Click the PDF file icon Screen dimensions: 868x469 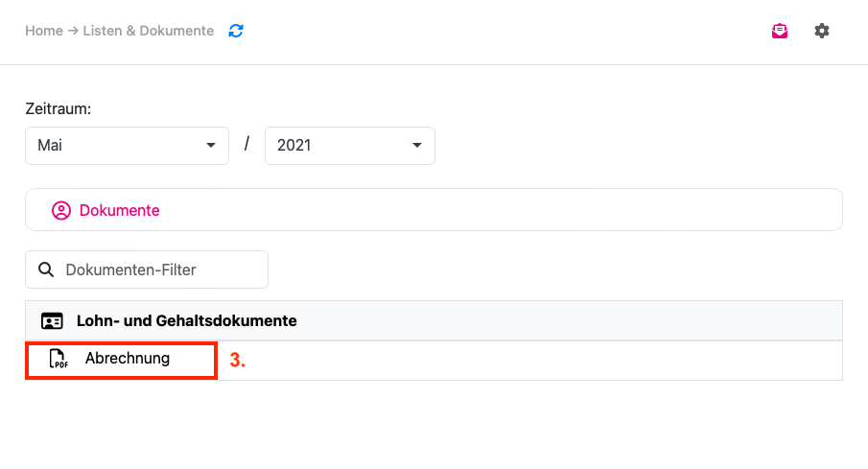[59, 359]
